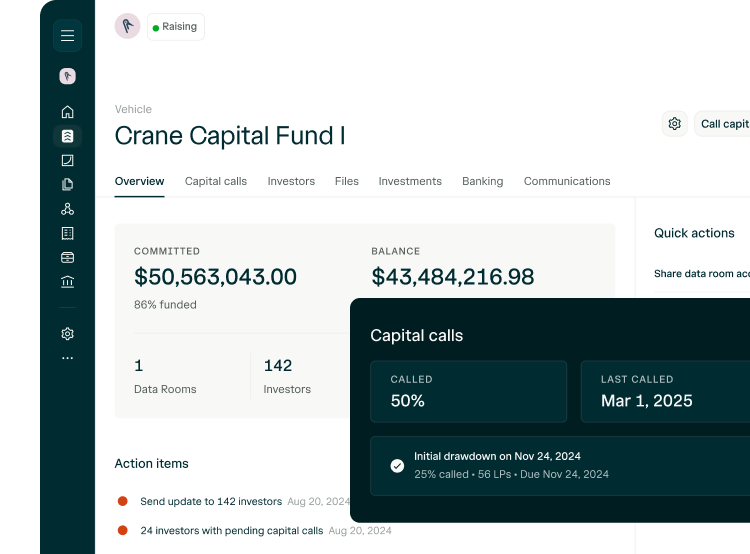This screenshot has width=750, height=554.
Task: Click the Crane bird avatar logo at top
Action: tap(127, 27)
